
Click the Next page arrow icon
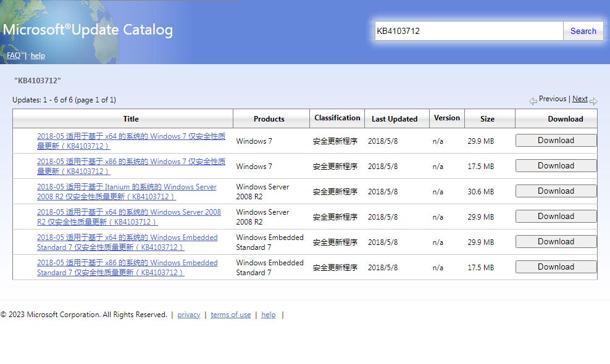[593, 101]
